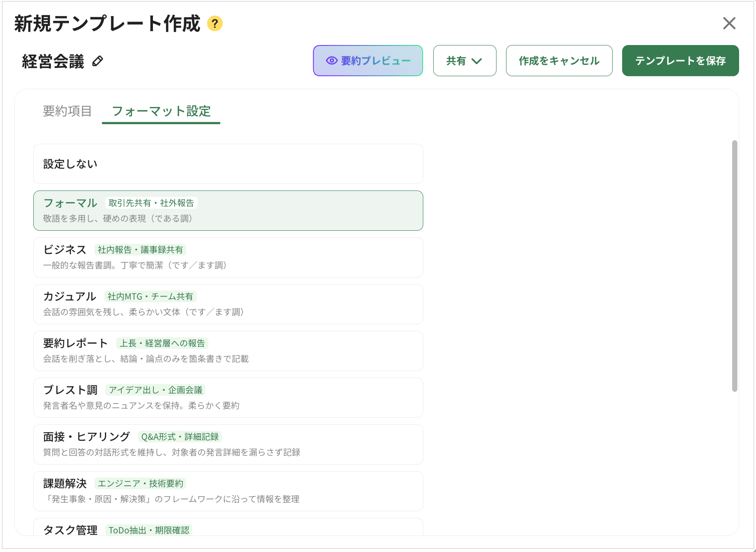The width and height of the screenshot is (756, 552).
Task: Choose the 要約レポート format option
Action: pos(228,351)
